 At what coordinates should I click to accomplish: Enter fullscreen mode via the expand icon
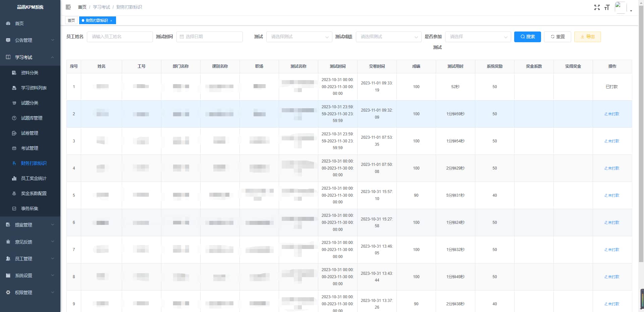[x=597, y=7]
